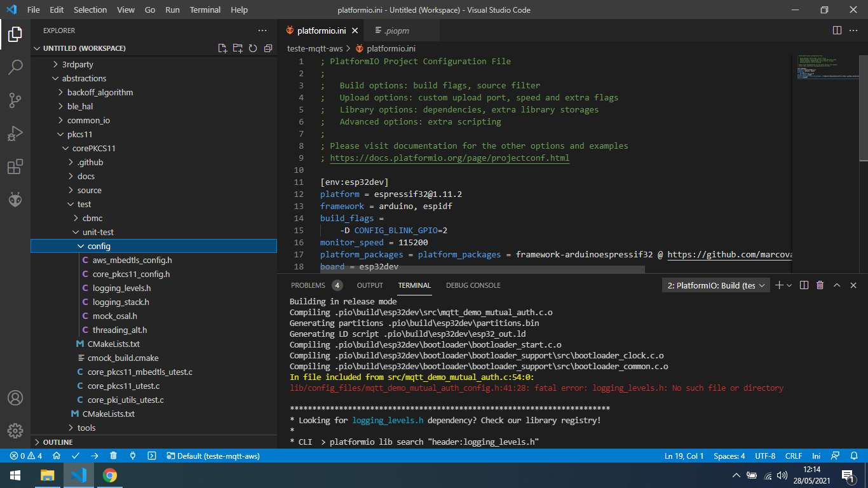Viewport: 868px width, 488px height.
Task: Open Explorer views and more actions menu
Action: coord(262,30)
